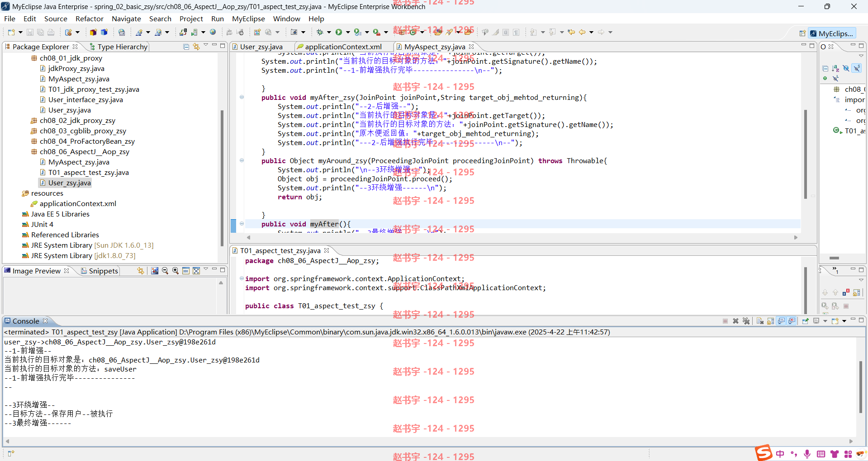Click the New file wizard icon
The image size is (868, 461).
pos(11,32)
